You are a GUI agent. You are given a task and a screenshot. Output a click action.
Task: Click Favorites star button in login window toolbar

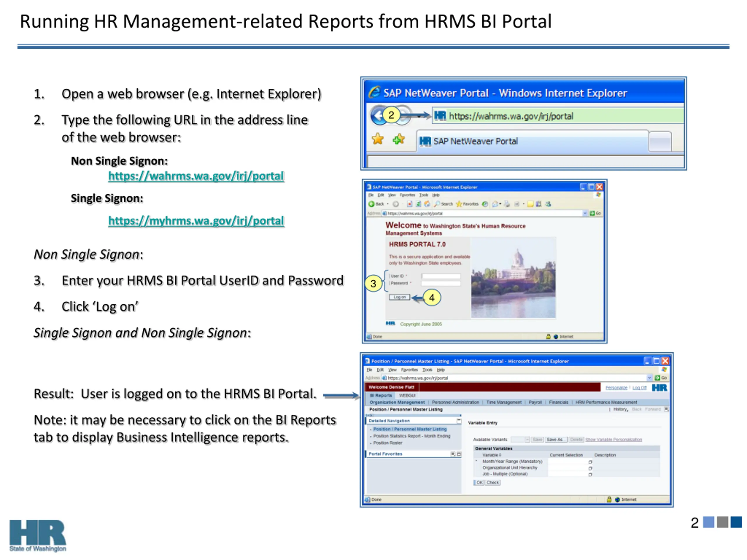point(467,204)
